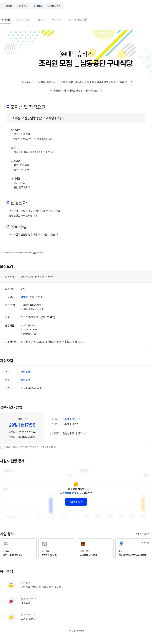This screenshot has height=644, width=152.
Task: Click the 로그인/회원가입 button
Action: tap(76, 502)
